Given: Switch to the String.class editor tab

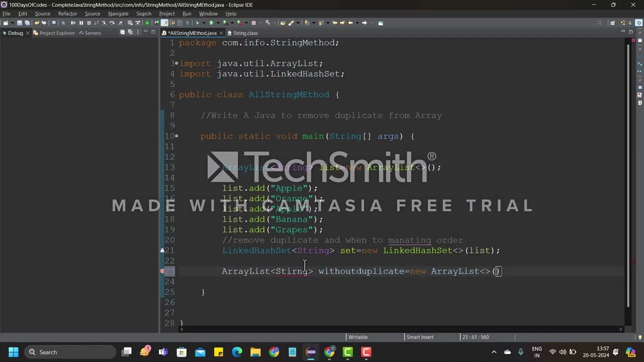Looking at the screenshot, I should pyautogui.click(x=242, y=33).
